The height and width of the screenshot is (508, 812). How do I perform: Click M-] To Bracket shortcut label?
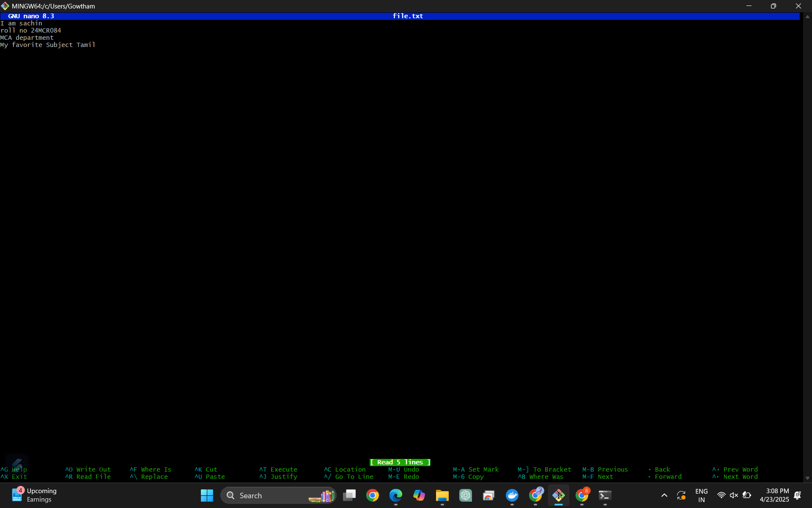pos(544,469)
